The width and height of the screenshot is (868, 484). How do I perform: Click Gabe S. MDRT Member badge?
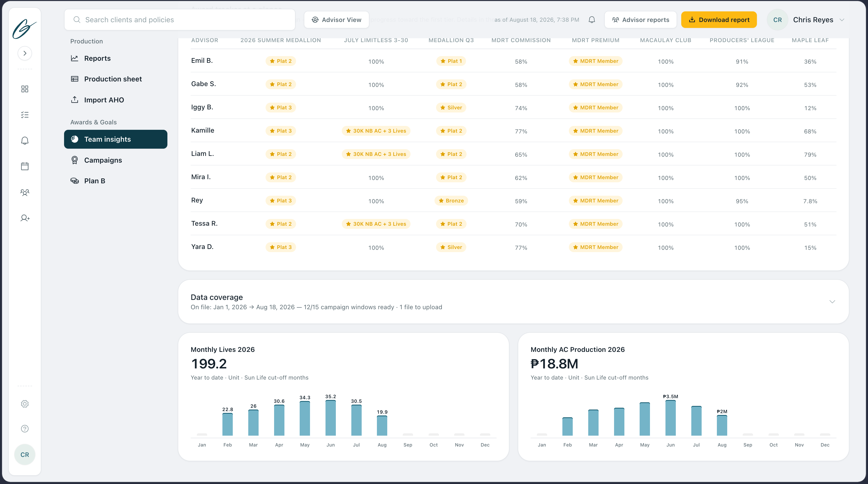(x=595, y=84)
